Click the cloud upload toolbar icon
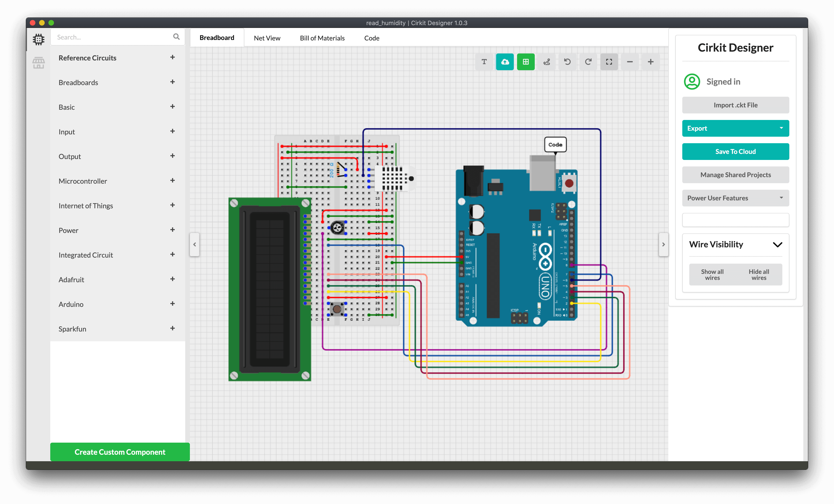This screenshot has width=834, height=504. pos(505,62)
